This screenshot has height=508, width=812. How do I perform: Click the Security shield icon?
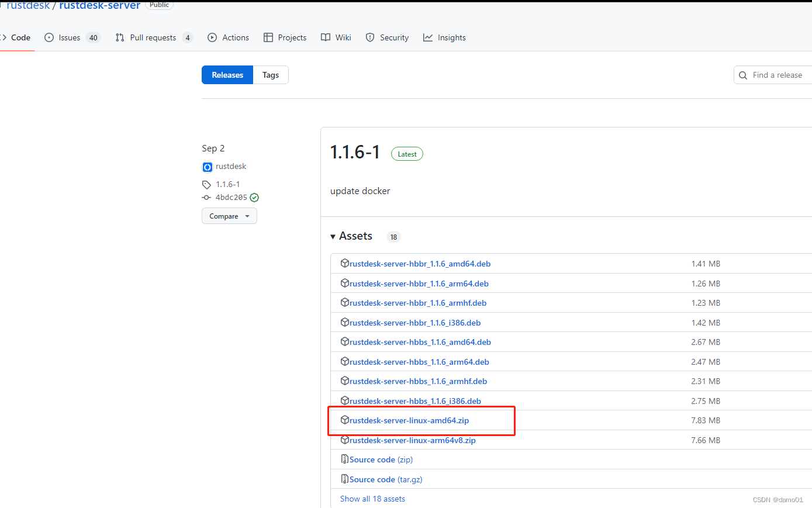[x=370, y=37]
